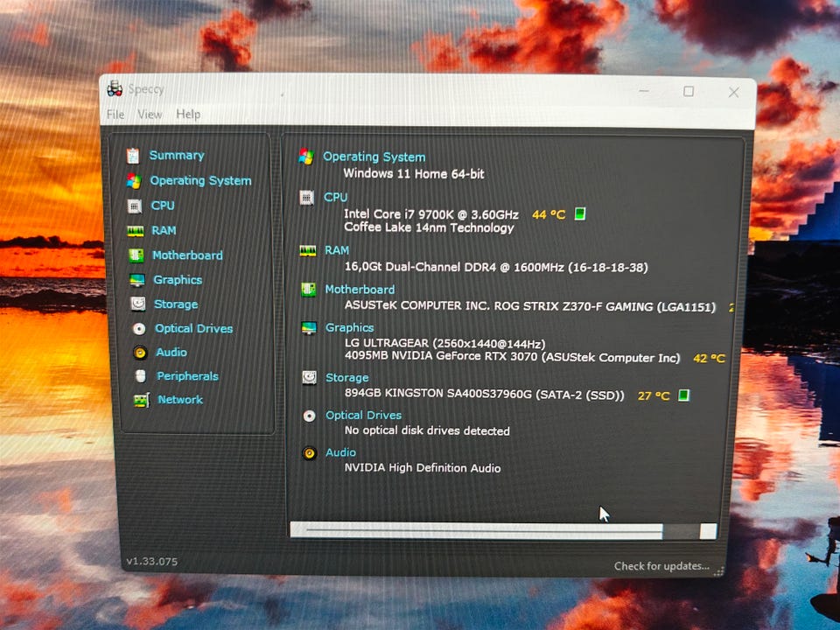840x630 pixels.
Task: Click the Speccy app icon in title bar
Action: click(x=115, y=88)
